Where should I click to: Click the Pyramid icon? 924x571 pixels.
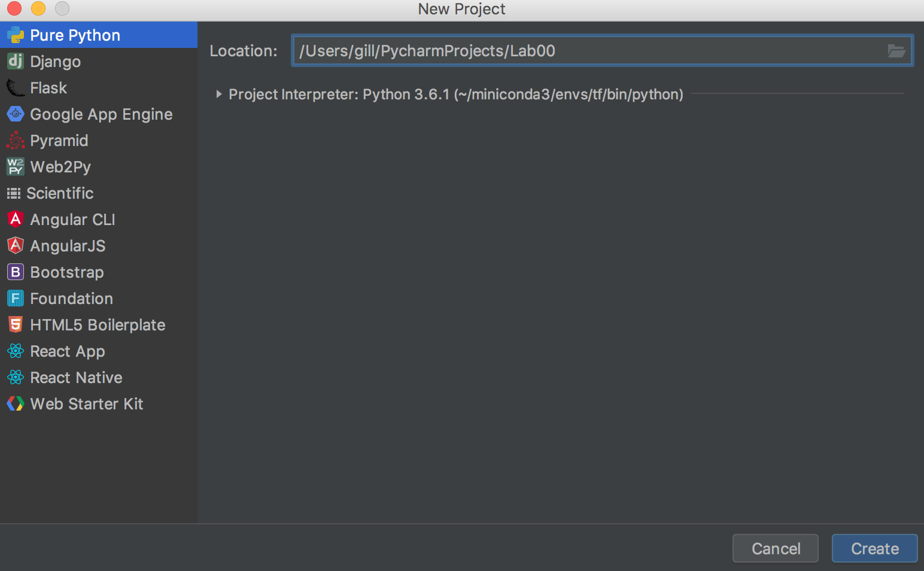(15, 140)
